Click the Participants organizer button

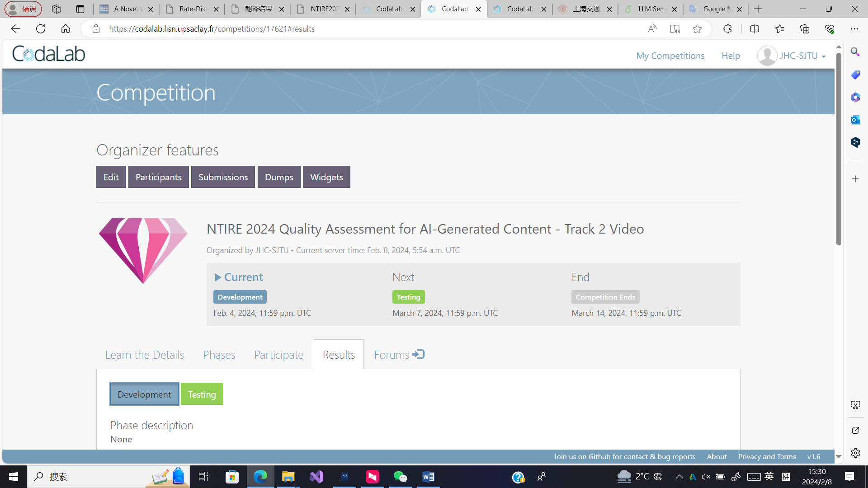pos(159,177)
